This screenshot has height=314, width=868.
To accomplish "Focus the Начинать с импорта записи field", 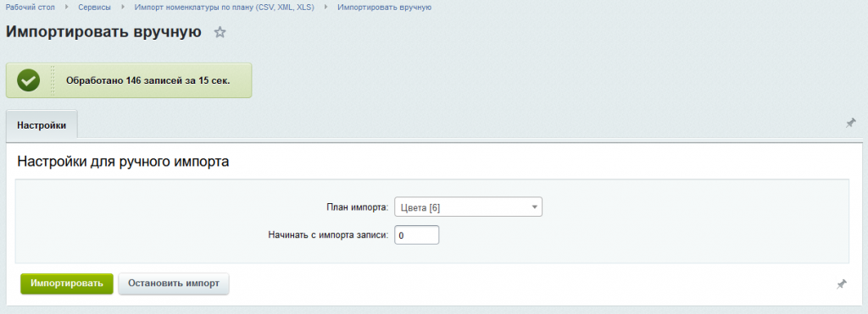I will point(417,235).
